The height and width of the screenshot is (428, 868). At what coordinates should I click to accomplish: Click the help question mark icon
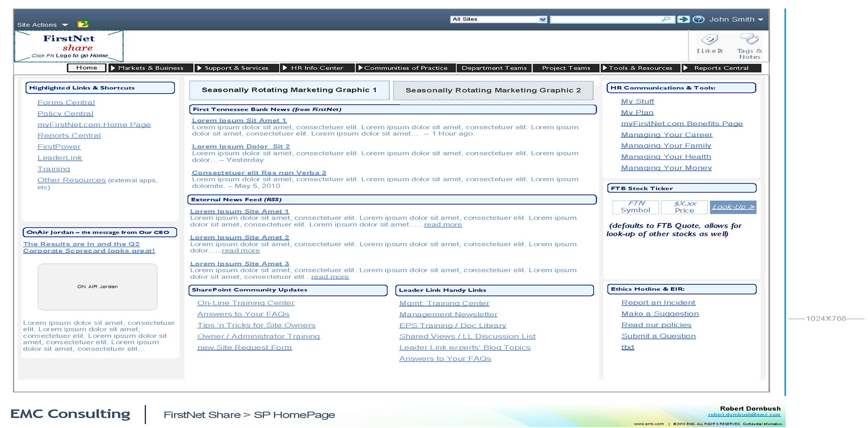pos(698,19)
